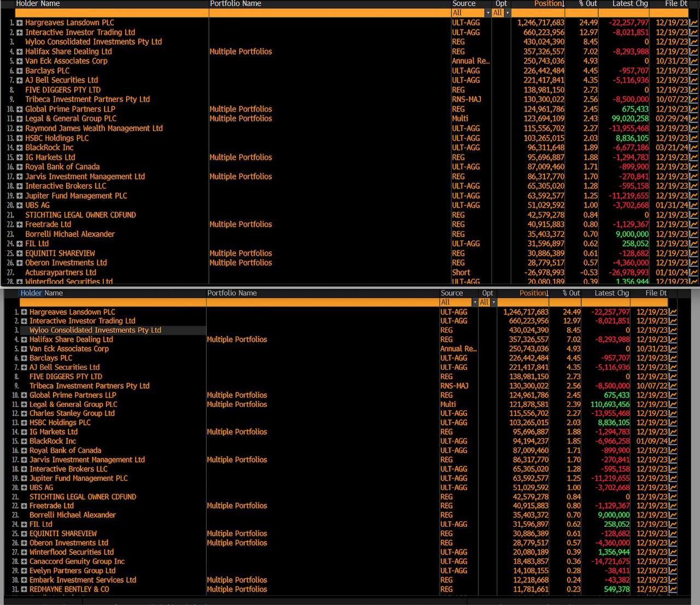Click upper panel Hargreaves Lansdown chart icon
The height and width of the screenshot is (605, 700).
(x=693, y=23)
